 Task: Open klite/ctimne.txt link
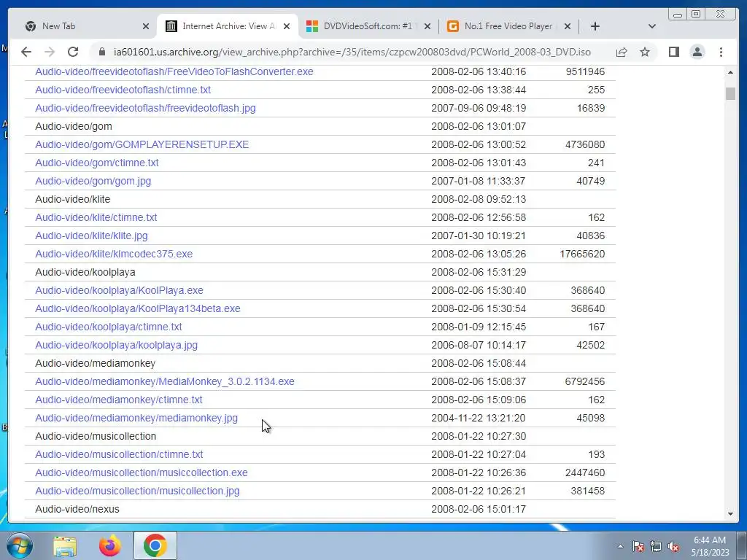pos(96,217)
